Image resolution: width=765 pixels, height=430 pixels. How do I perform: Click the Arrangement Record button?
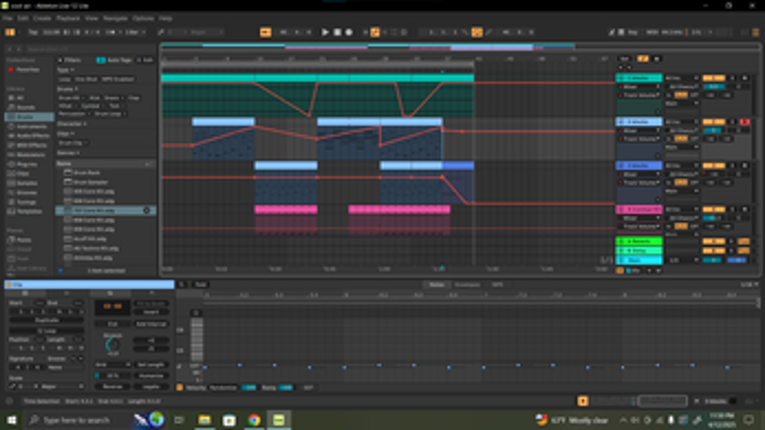[x=349, y=32]
